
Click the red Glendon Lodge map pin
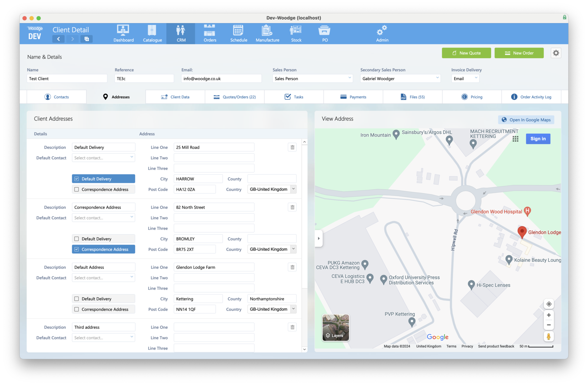click(522, 232)
